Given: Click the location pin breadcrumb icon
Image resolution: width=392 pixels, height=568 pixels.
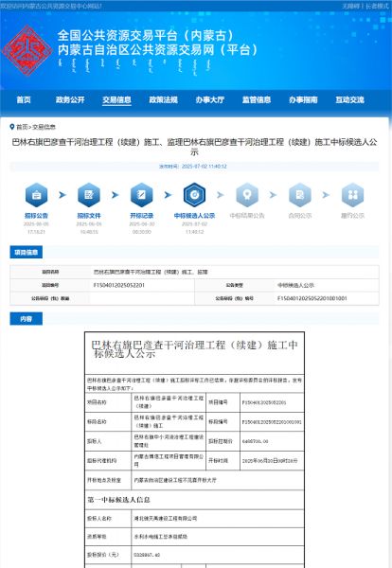Looking at the screenshot, I should (12, 127).
